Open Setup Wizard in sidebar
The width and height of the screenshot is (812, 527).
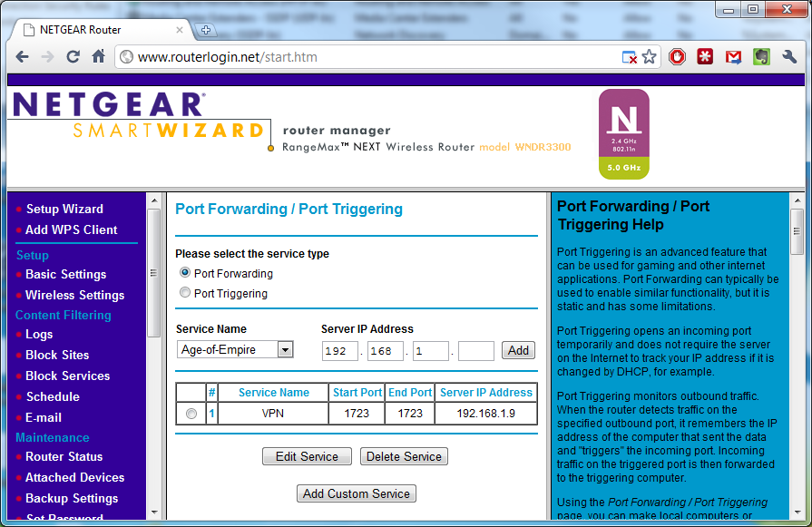(64, 210)
